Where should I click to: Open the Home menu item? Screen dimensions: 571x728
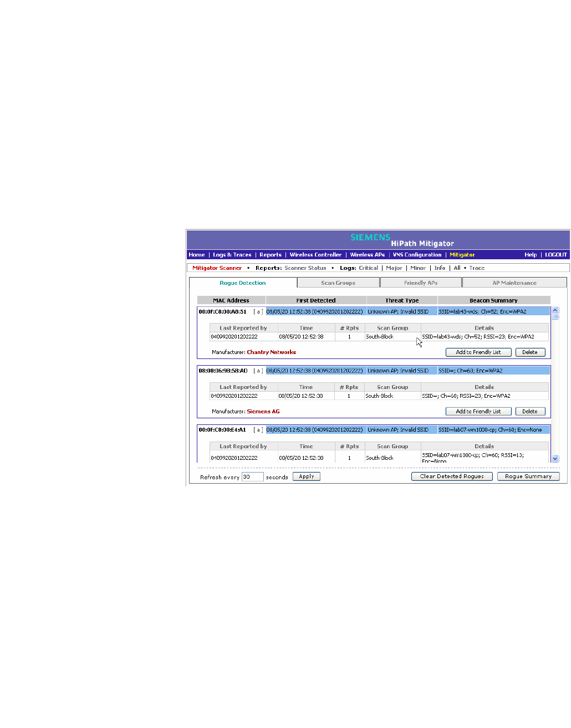[196, 255]
